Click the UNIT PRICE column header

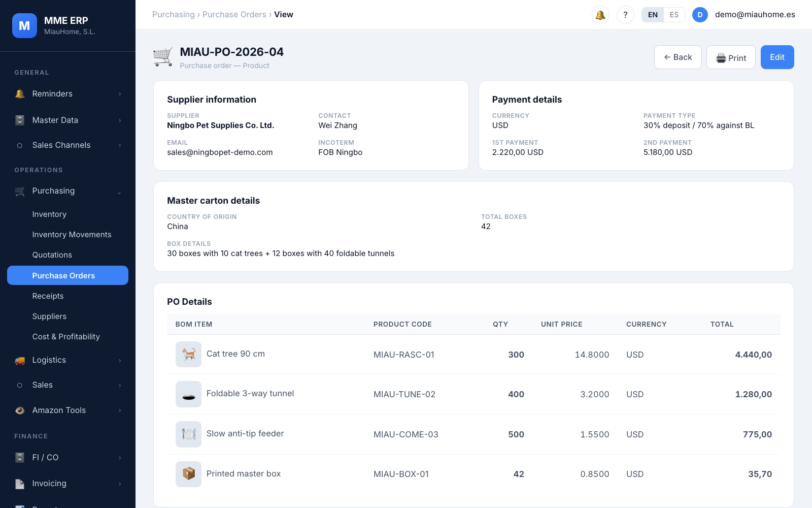click(562, 324)
